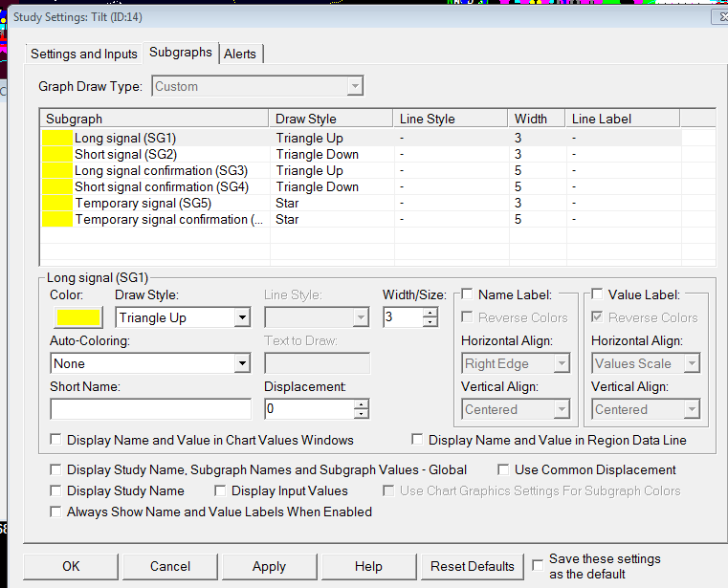Select the Long signal (SG1) row
728x588 pixels.
point(361,138)
